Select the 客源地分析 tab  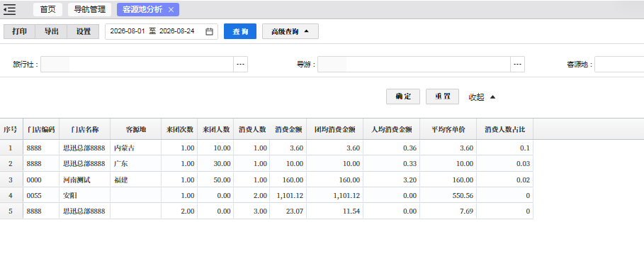pos(142,9)
